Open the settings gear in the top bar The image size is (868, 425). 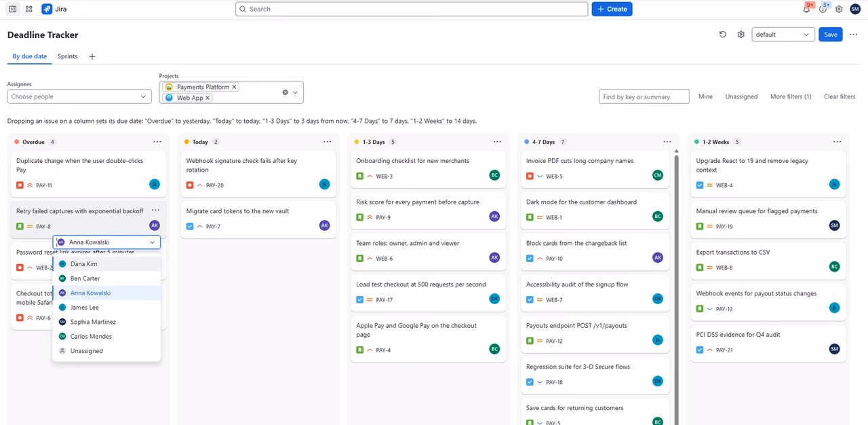pyautogui.click(x=839, y=9)
